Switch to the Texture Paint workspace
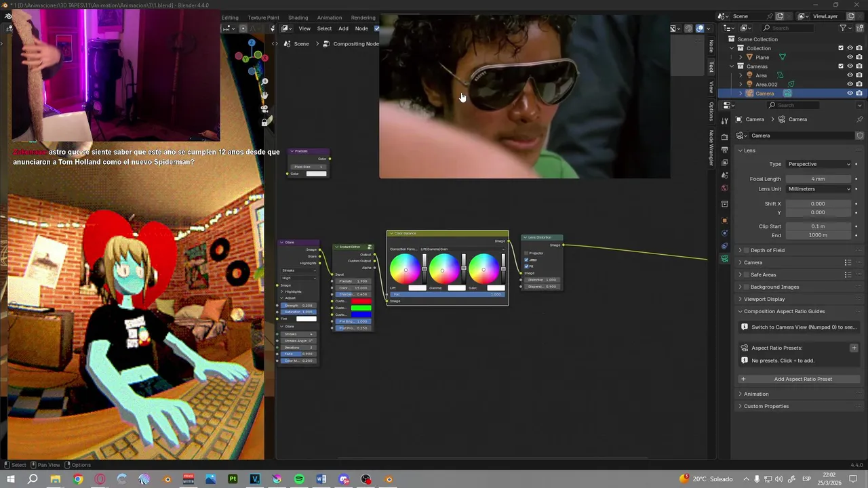Viewport: 868px width, 488px height. pos(263,18)
